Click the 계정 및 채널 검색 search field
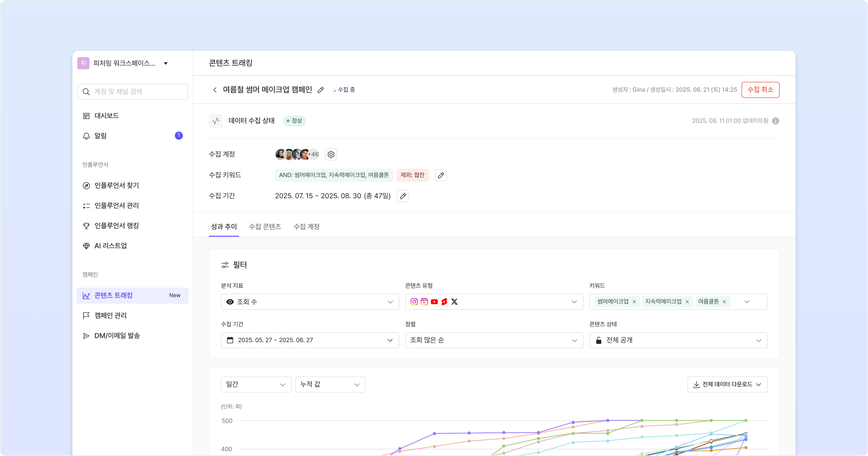 [x=132, y=92]
